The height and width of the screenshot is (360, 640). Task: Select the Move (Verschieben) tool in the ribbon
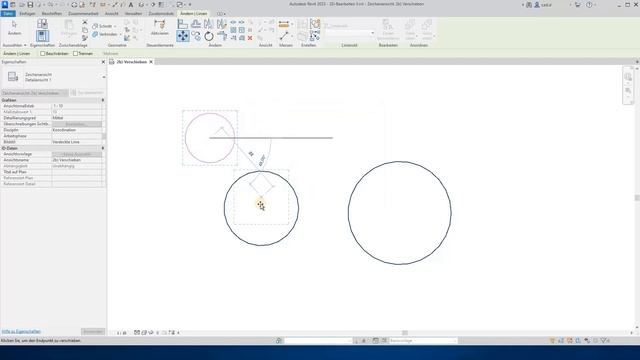tap(183, 36)
